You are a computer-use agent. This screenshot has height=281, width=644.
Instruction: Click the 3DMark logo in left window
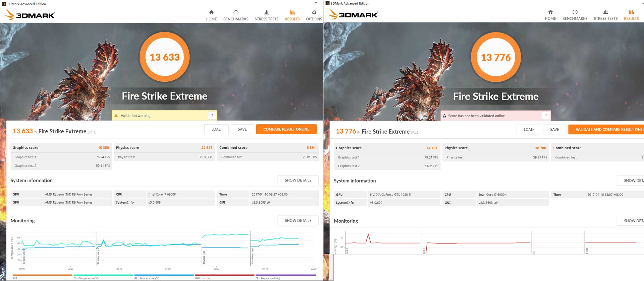point(30,15)
